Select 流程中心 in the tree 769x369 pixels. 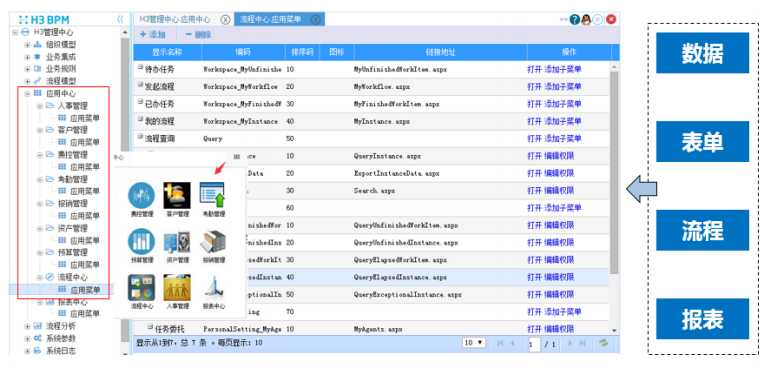pos(73,277)
